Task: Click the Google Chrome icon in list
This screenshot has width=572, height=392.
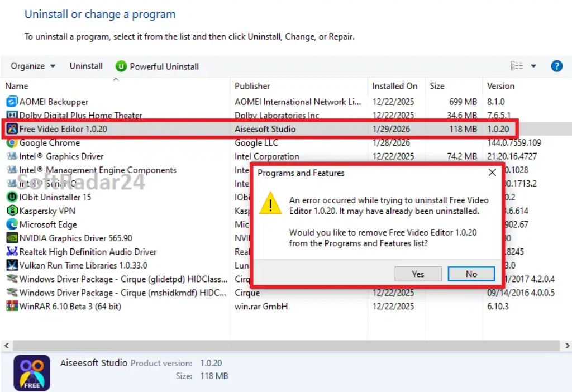Action: pyautogui.click(x=12, y=142)
